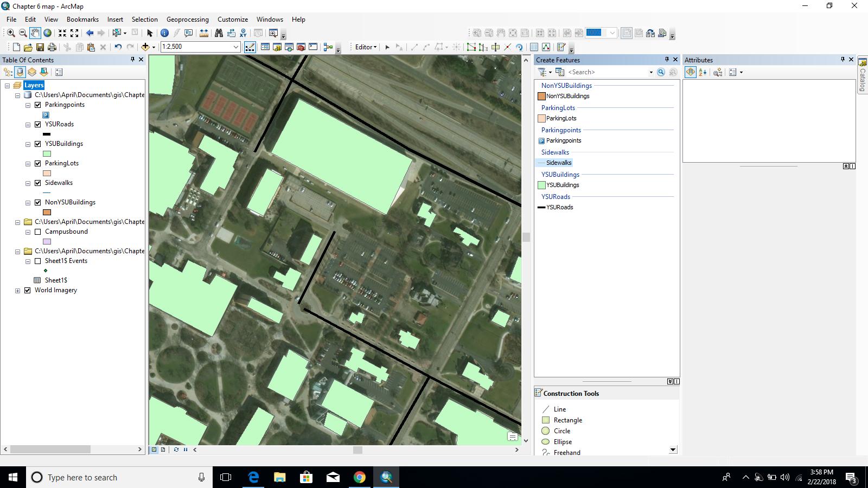The height and width of the screenshot is (488, 868).
Task: Save the map document
Action: tap(40, 47)
